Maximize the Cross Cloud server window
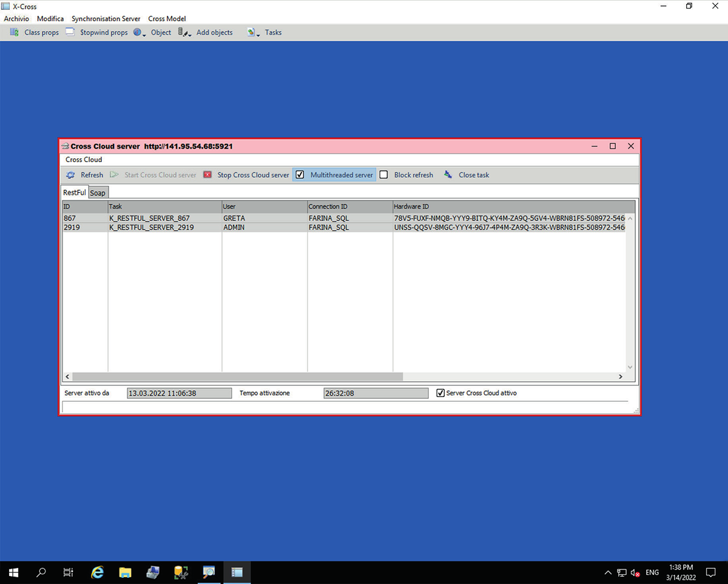The width and height of the screenshot is (728, 584). point(613,146)
